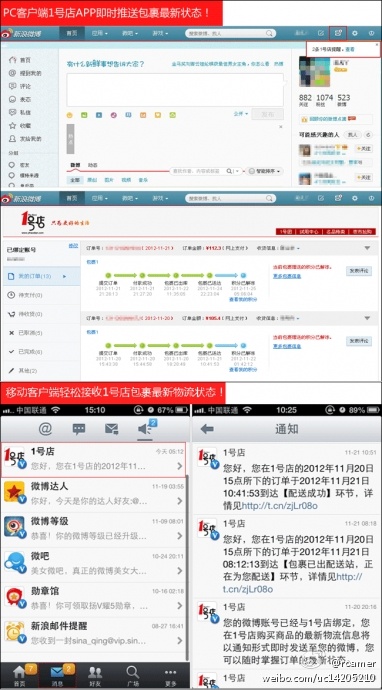Click the 1号店 logo on the order page

33,223
